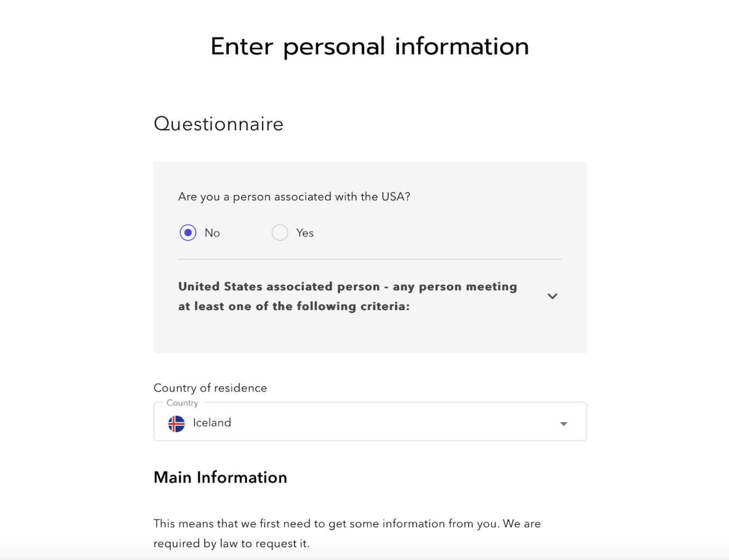Click the Country floating label
This screenshot has height=560, width=729.
(182, 403)
